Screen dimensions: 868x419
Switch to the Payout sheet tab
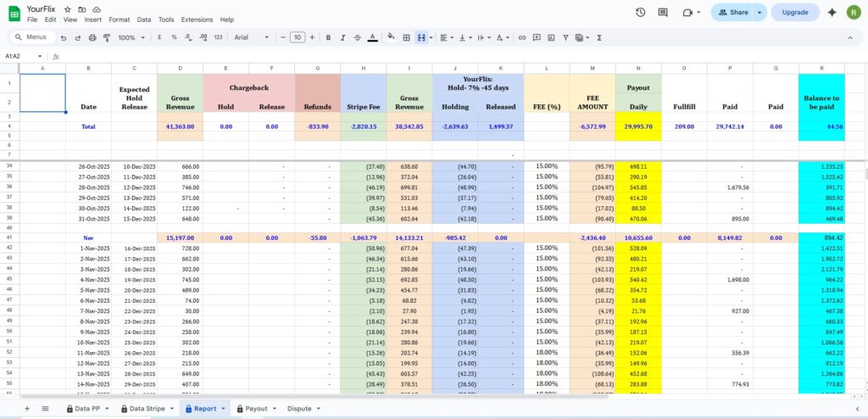256,409
